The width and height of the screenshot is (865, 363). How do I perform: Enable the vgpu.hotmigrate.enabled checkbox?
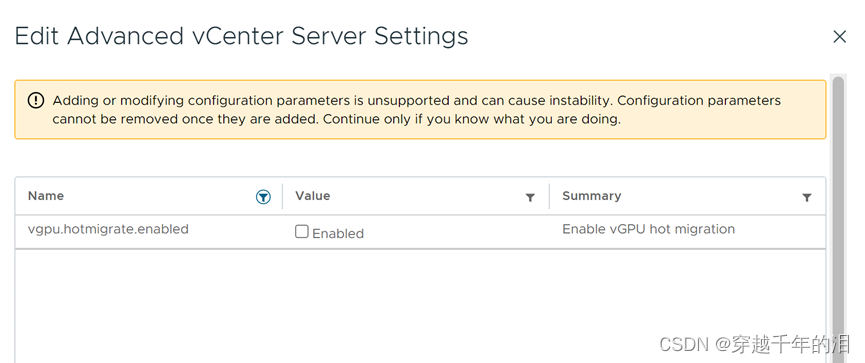point(302,232)
